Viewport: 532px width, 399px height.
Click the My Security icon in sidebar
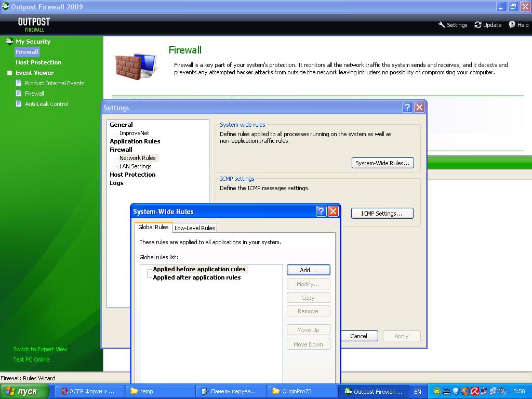click(9, 42)
